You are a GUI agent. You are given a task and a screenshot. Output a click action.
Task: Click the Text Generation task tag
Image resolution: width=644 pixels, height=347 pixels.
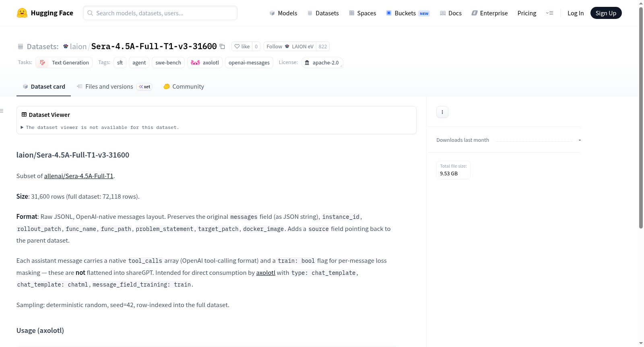[x=64, y=62]
